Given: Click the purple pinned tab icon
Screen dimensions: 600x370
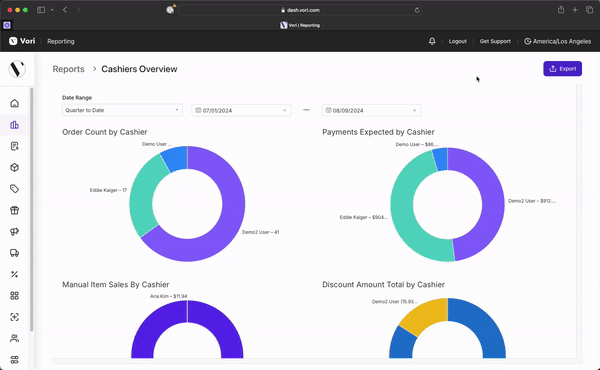Looking at the screenshot, I should click(x=7, y=25).
